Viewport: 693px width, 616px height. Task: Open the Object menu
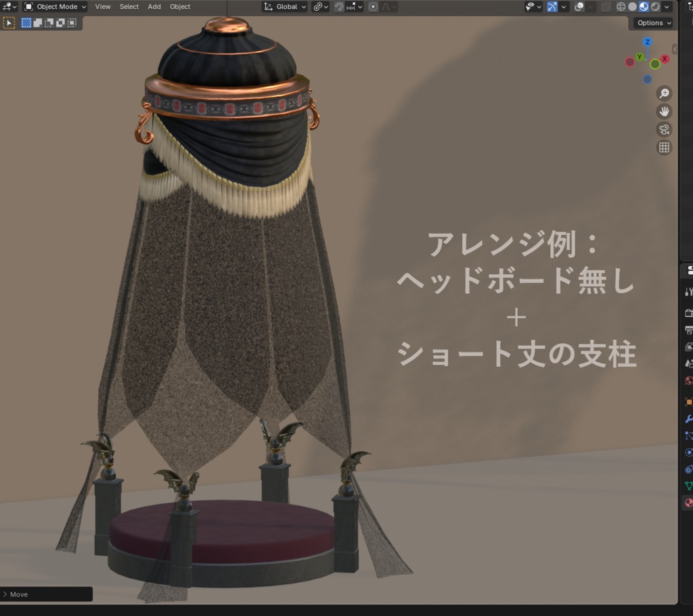click(180, 7)
